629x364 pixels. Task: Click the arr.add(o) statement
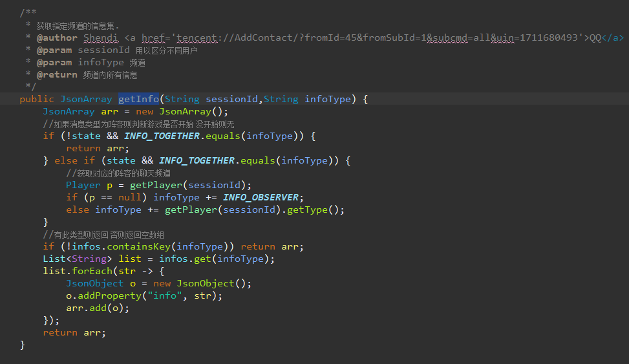(98, 308)
